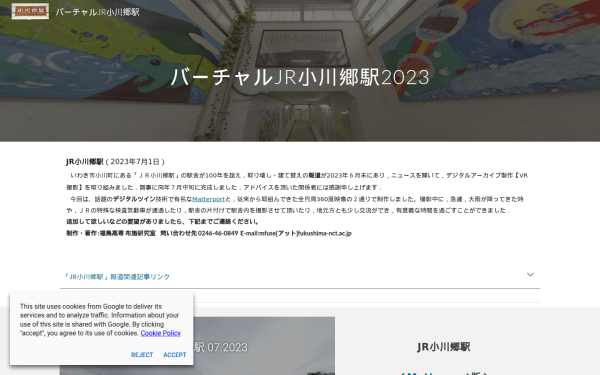Click the site logo in header
Screen dimensions: 600x375
click(30, 11)
